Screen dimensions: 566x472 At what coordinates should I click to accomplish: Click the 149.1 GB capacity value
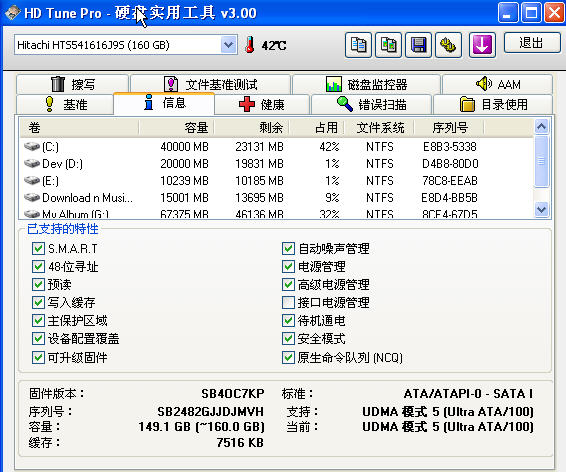(201, 427)
